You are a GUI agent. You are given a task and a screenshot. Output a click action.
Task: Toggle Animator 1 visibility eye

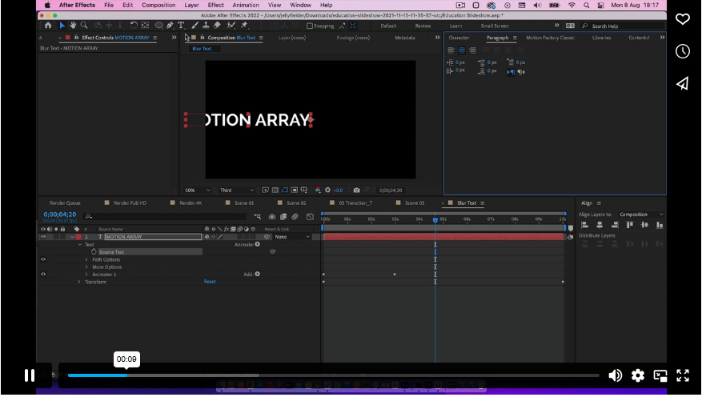(43, 274)
